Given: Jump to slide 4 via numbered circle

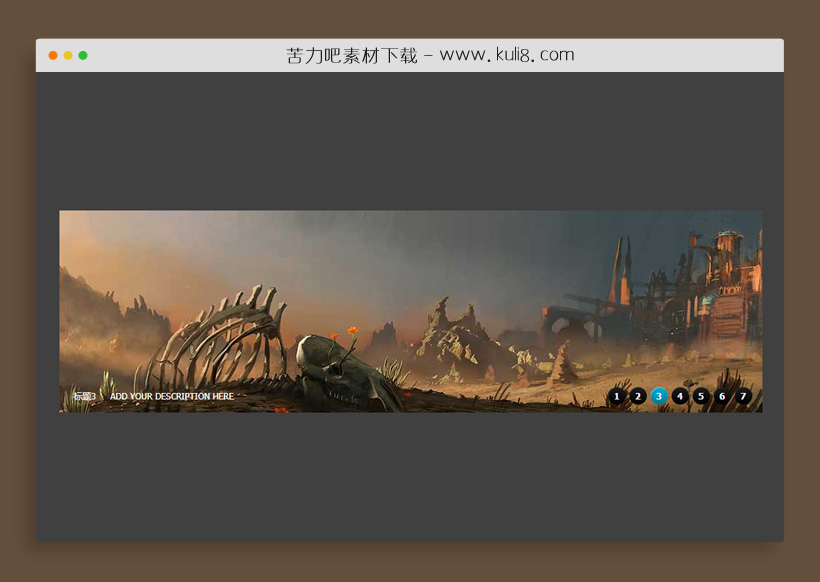Looking at the screenshot, I should pyautogui.click(x=680, y=397).
